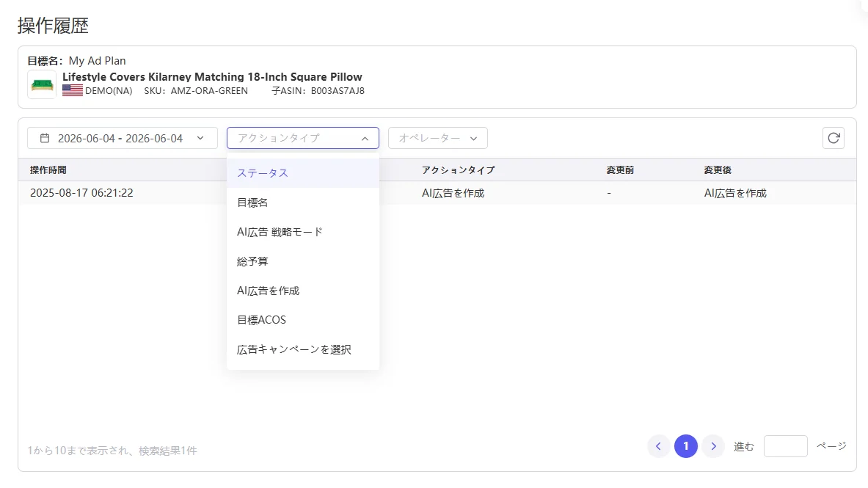Image resolution: width=868 pixels, height=488 pixels.
Task: Select 目標名 from action type list
Action: click(x=303, y=203)
